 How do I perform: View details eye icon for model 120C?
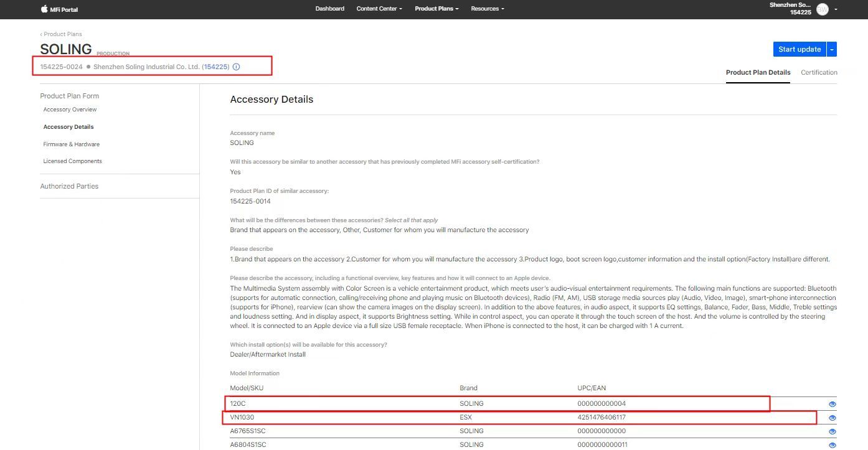833,404
